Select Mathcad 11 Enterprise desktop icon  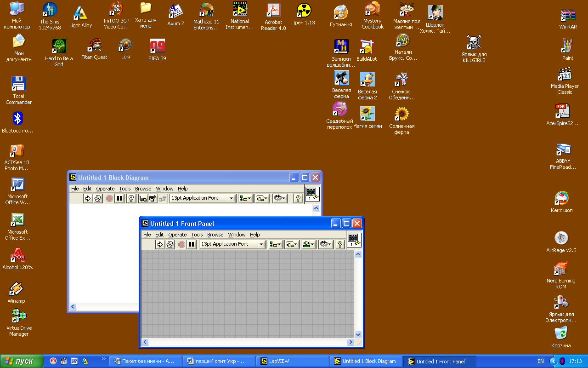point(206,17)
